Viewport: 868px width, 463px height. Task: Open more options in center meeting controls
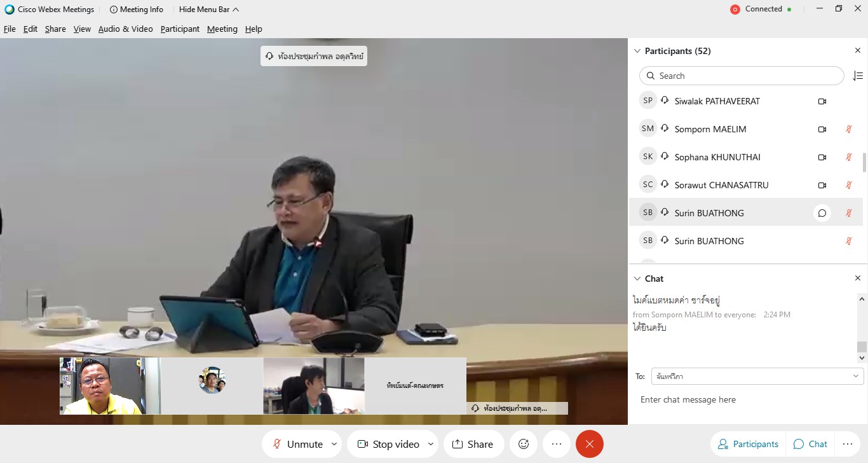(x=557, y=444)
